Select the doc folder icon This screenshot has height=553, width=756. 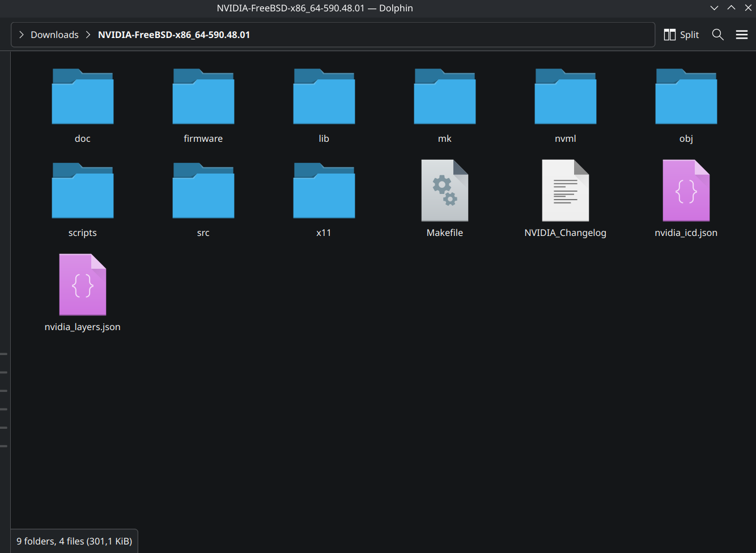[x=83, y=96]
